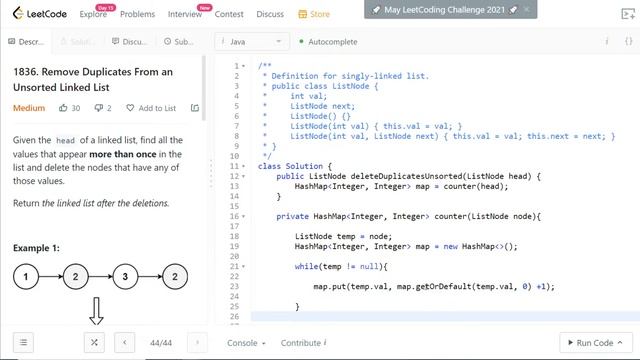Switch to the Solution tab
640x360 pixels.
point(78,42)
